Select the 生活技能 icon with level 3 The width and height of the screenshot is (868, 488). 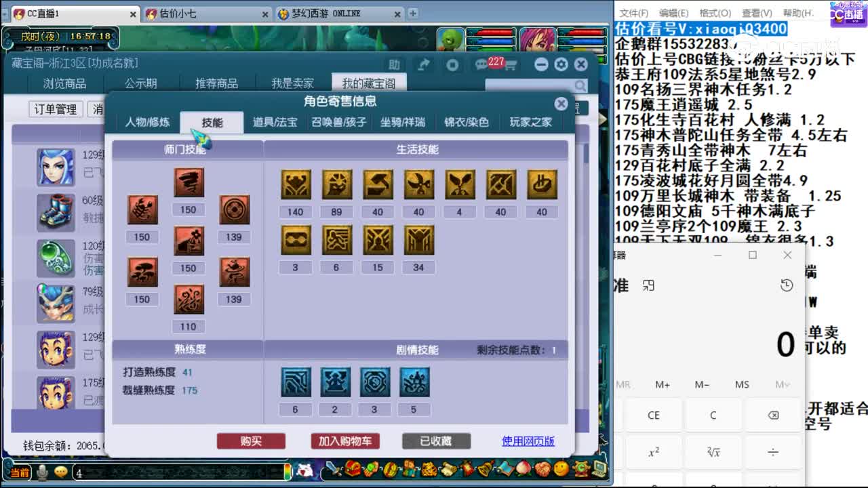[x=296, y=241]
